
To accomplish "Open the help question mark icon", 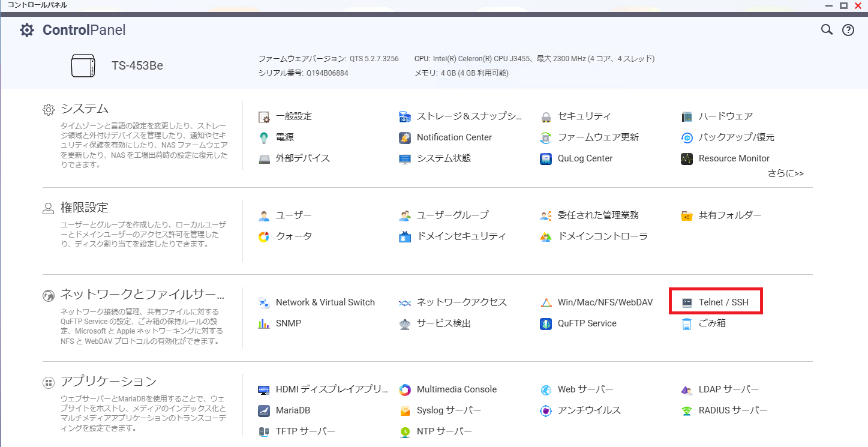I will (848, 30).
